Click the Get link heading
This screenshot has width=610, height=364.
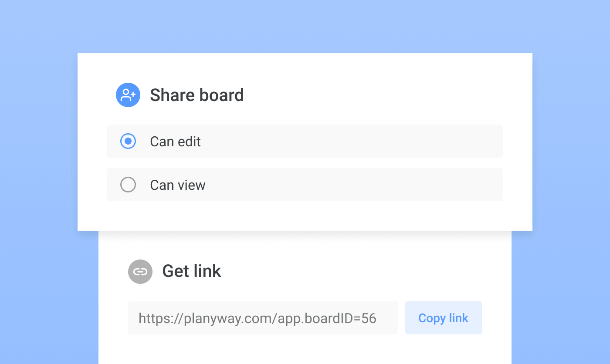[x=192, y=271]
